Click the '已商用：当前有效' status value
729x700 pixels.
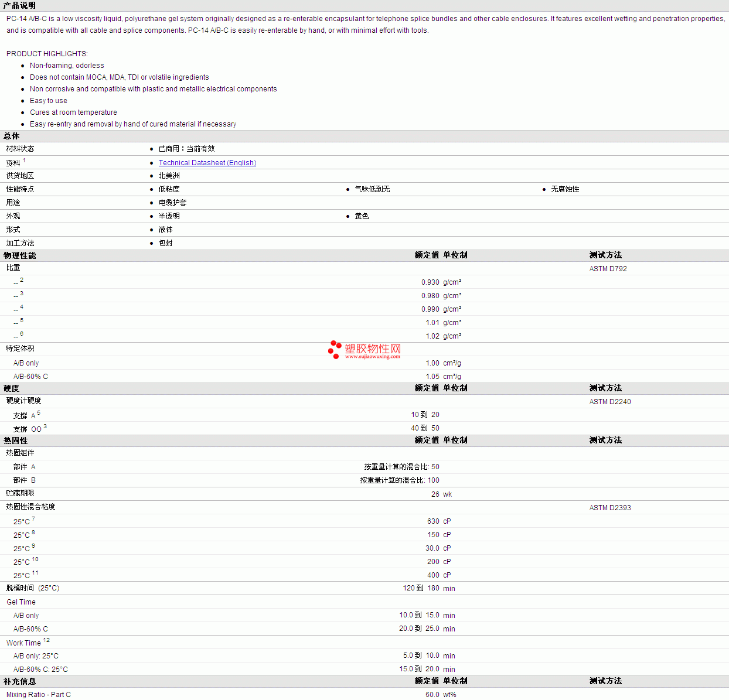click(187, 149)
